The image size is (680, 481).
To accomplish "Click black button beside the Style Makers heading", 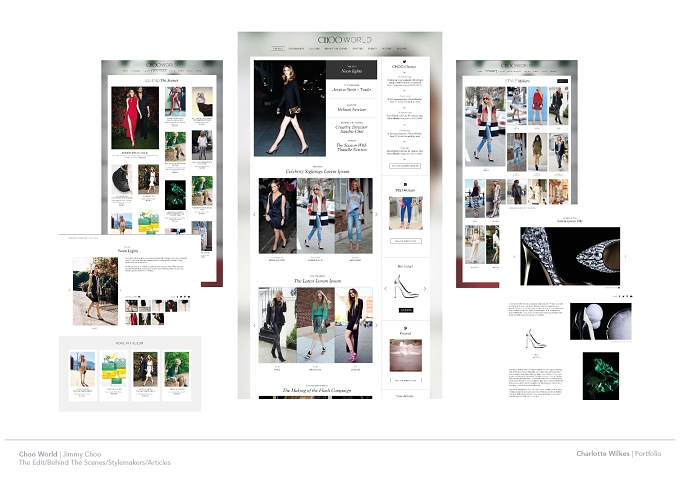I will coord(562,81).
